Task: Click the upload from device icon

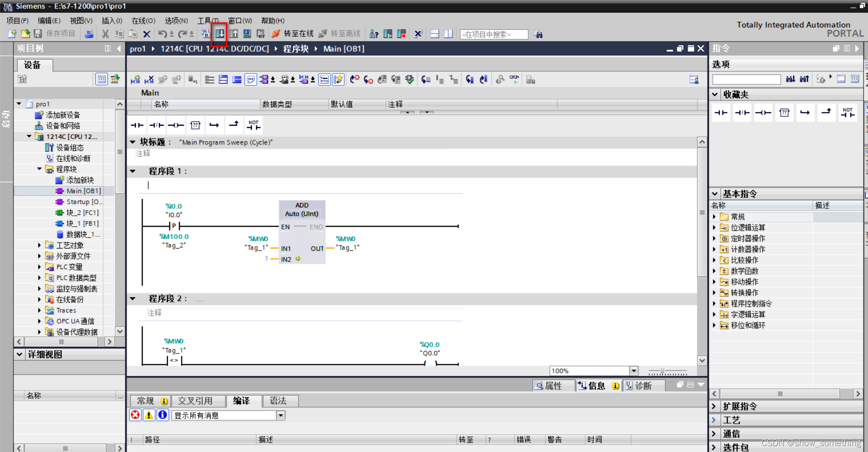Action: (x=234, y=34)
